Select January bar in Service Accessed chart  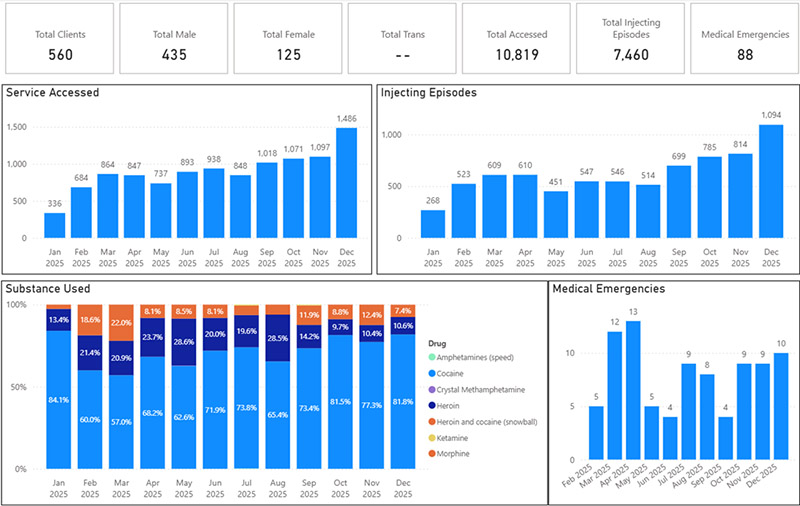coord(55,226)
